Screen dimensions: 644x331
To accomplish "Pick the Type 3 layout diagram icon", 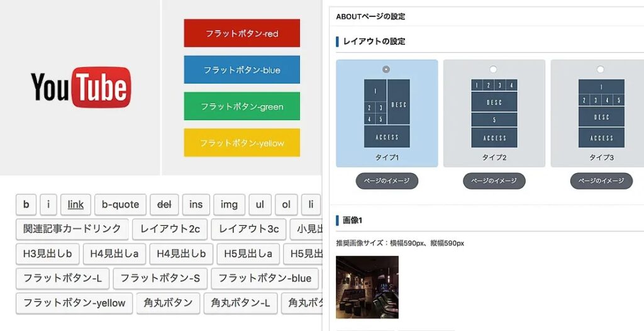I will pyautogui.click(x=601, y=113).
